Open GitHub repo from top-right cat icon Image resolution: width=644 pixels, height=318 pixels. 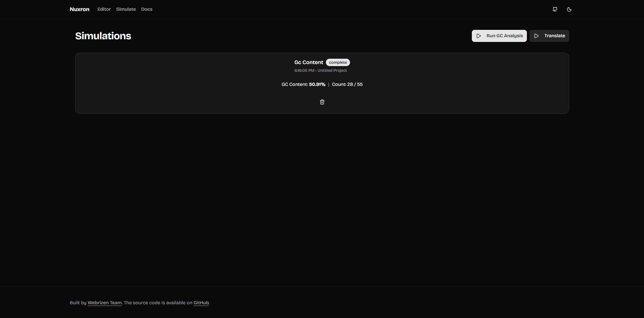click(555, 9)
